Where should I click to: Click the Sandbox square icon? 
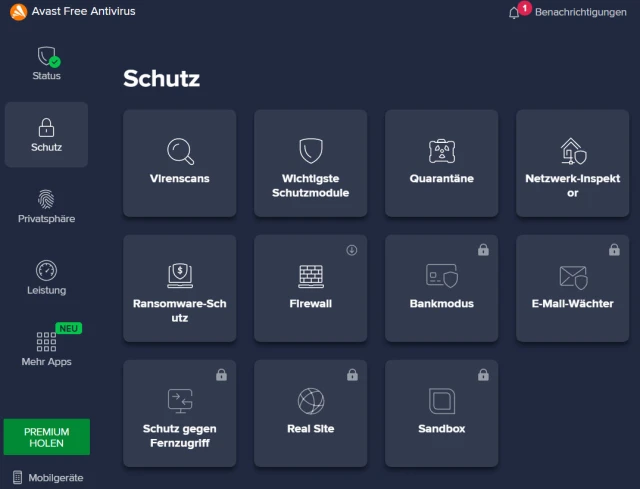(x=442, y=401)
